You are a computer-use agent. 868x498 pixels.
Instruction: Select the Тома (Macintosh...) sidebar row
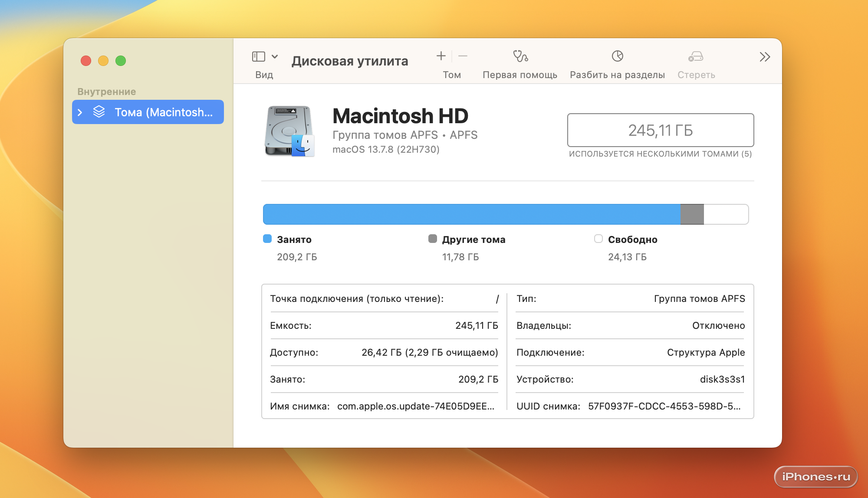(x=148, y=112)
